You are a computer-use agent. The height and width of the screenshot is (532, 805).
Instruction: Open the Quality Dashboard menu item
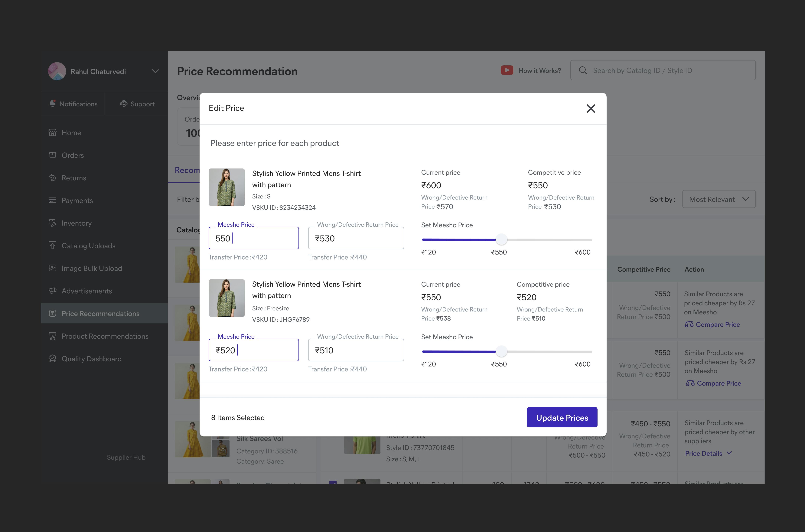(x=104, y=359)
